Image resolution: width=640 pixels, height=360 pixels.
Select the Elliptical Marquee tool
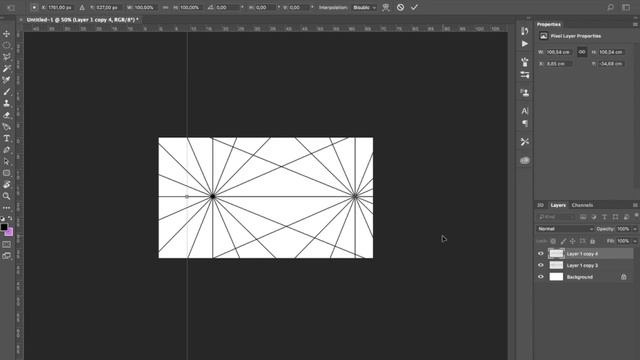(x=7, y=45)
